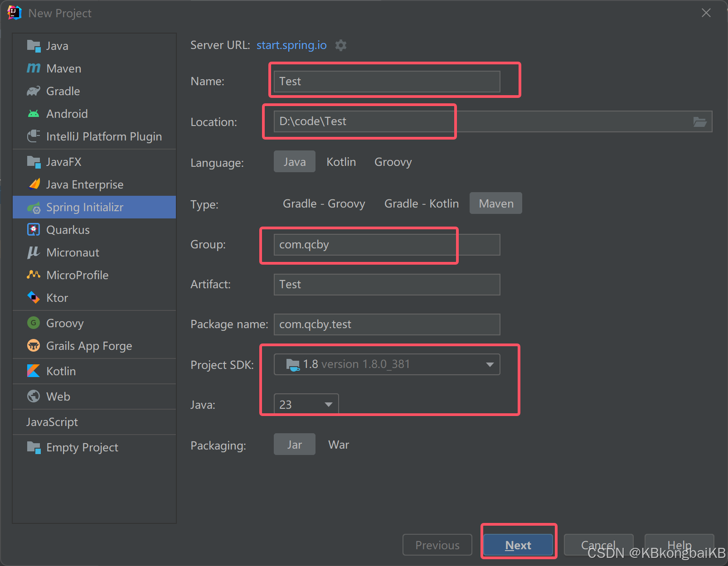Select Jar packaging
The height and width of the screenshot is (566, 728).
tap(295, 445)
